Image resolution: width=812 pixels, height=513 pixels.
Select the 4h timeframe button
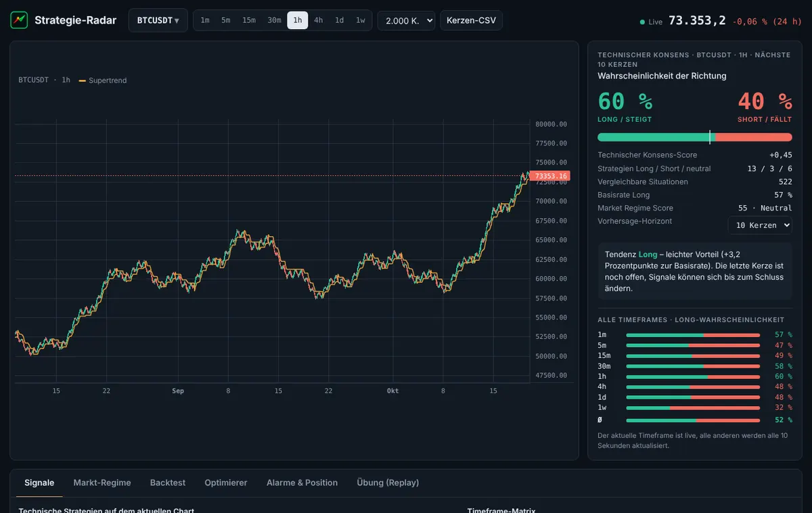318,20
